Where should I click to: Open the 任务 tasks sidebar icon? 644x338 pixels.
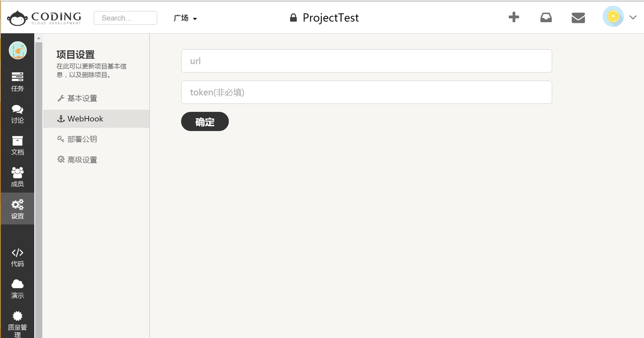[17, 82]
